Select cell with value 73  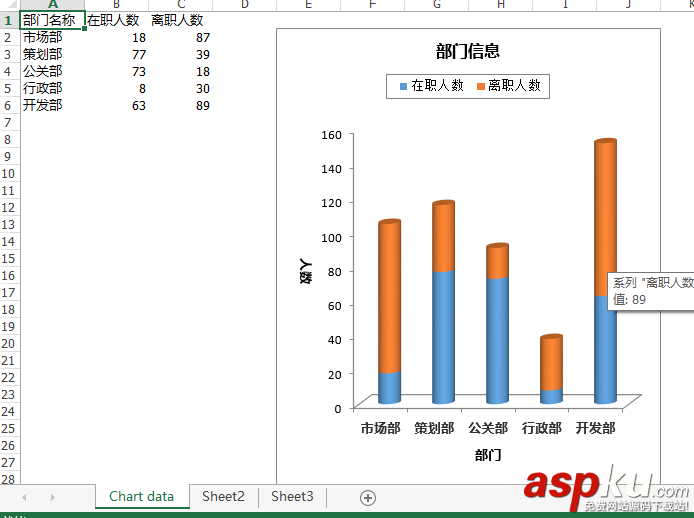coord(116,72)
